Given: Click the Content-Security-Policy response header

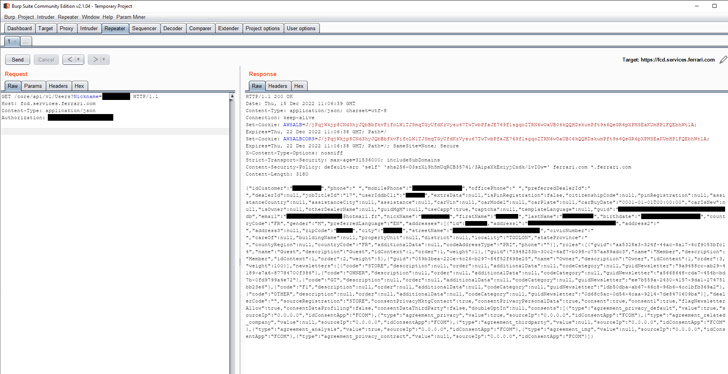Looking at the screenshot, I should pos(438,167).
